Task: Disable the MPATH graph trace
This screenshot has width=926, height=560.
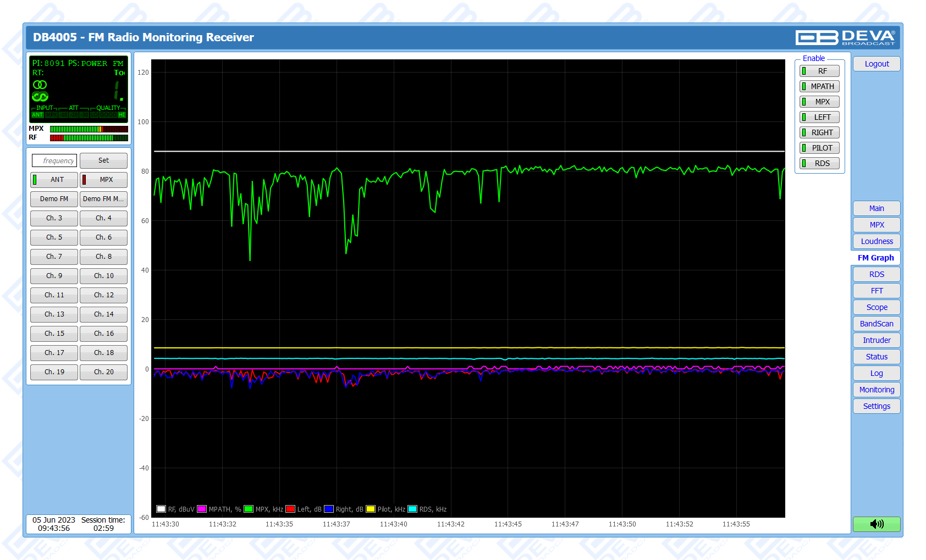Action: pos(819,86)
